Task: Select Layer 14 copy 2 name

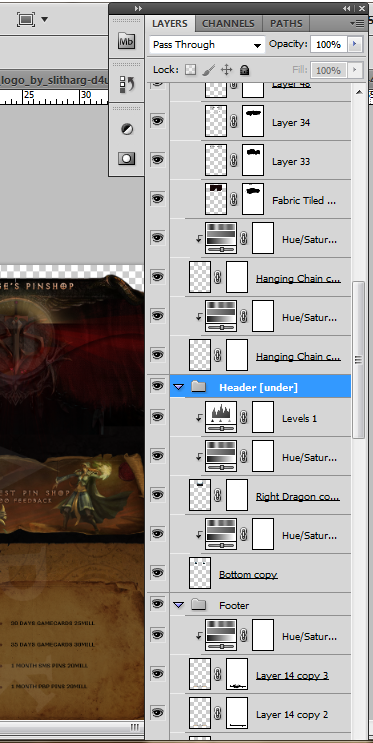Action: (292, 714)
